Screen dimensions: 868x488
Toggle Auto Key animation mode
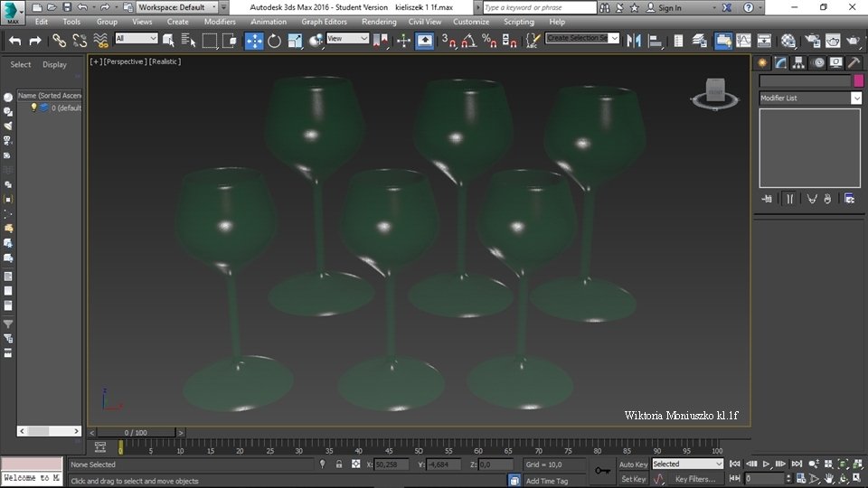click(633, 465)
